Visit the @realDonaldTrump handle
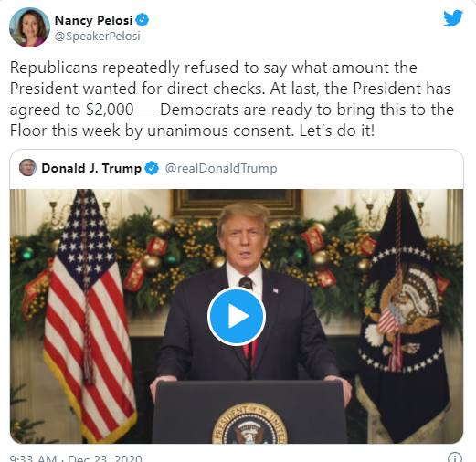Image resolution: width=476 pixels, height=462 pixels. click(221, 168)
